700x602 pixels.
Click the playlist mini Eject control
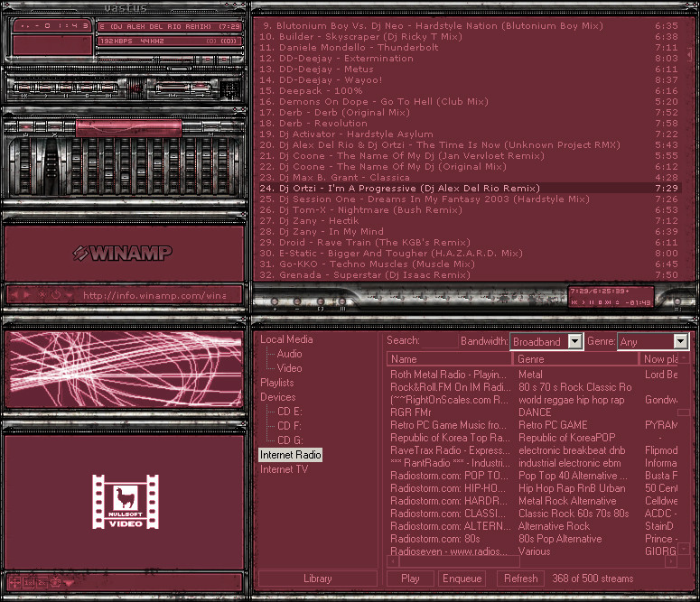click(618, 302)
